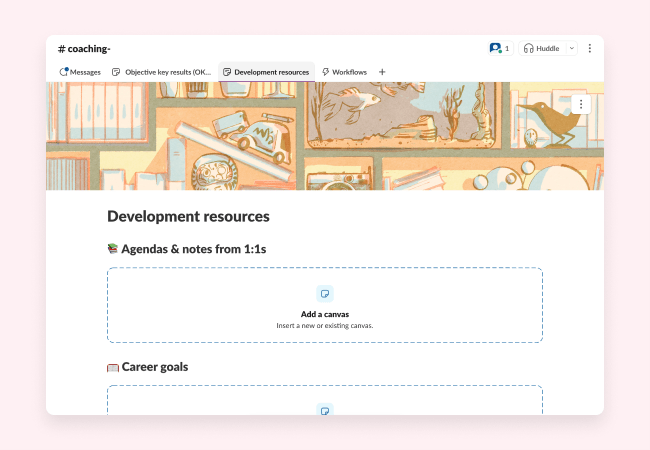
Task: Start a Huddle with headphones button
Action: click(x=541, y=48)
